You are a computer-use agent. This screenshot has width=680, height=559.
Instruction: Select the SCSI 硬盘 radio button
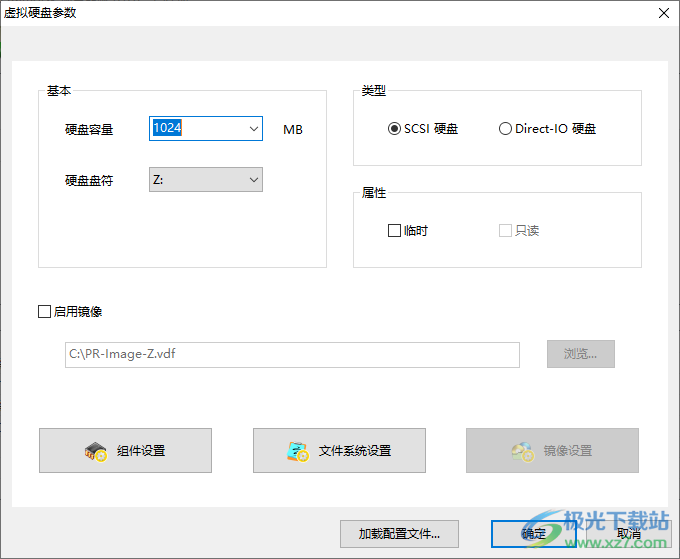[394, 129]
